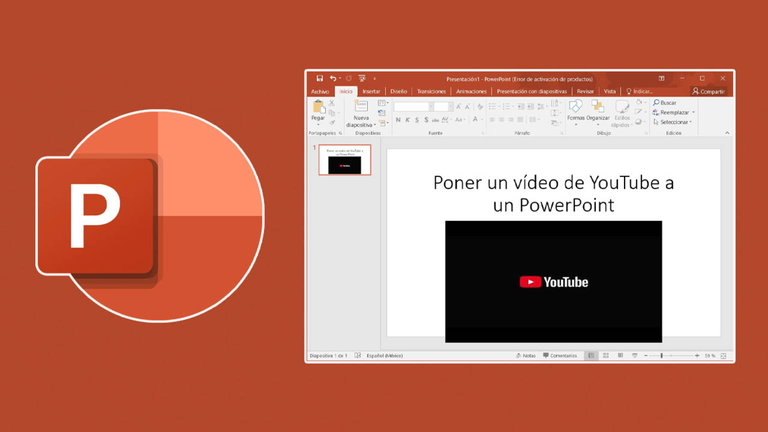Open the Insertar ribbon tab
This screenshot has height=432, width=768.
[x=371, y=91]
